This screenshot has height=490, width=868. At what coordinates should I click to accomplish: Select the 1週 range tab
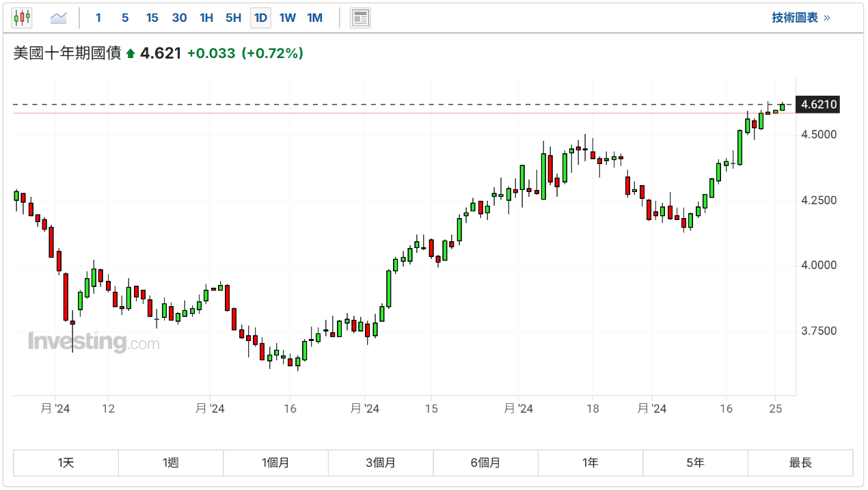[x=171, y=463]
